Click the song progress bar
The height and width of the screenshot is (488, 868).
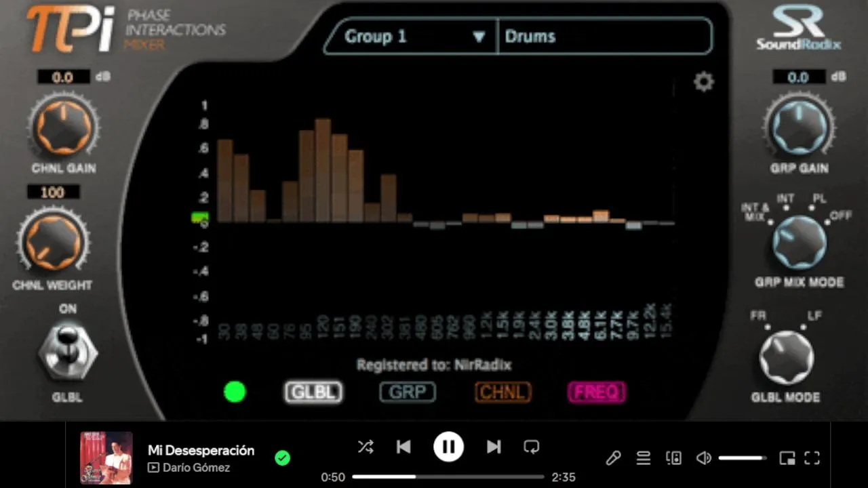pos(448,476)
